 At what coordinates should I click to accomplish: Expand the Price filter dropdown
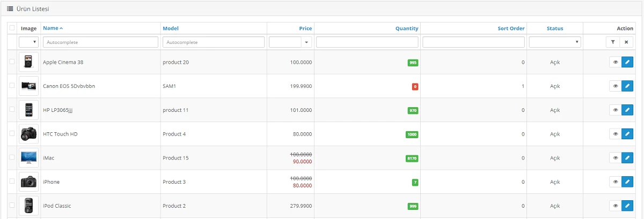[290, 42]
